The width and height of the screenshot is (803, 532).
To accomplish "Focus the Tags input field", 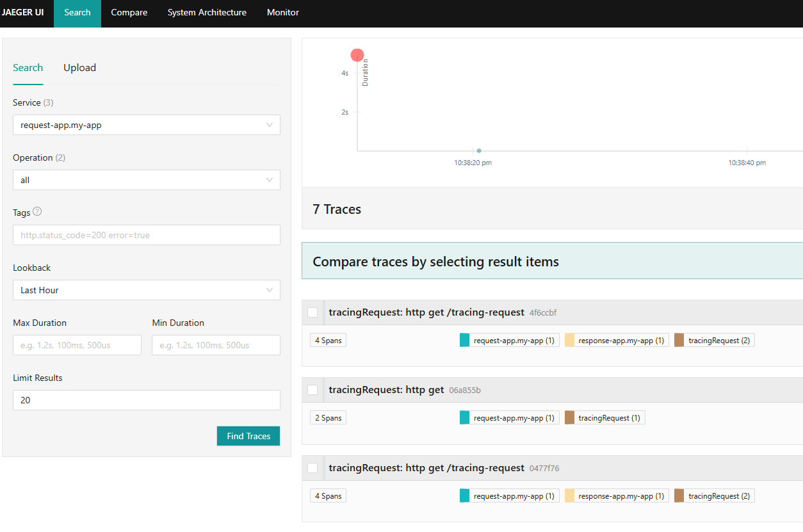I will (147, 235).
